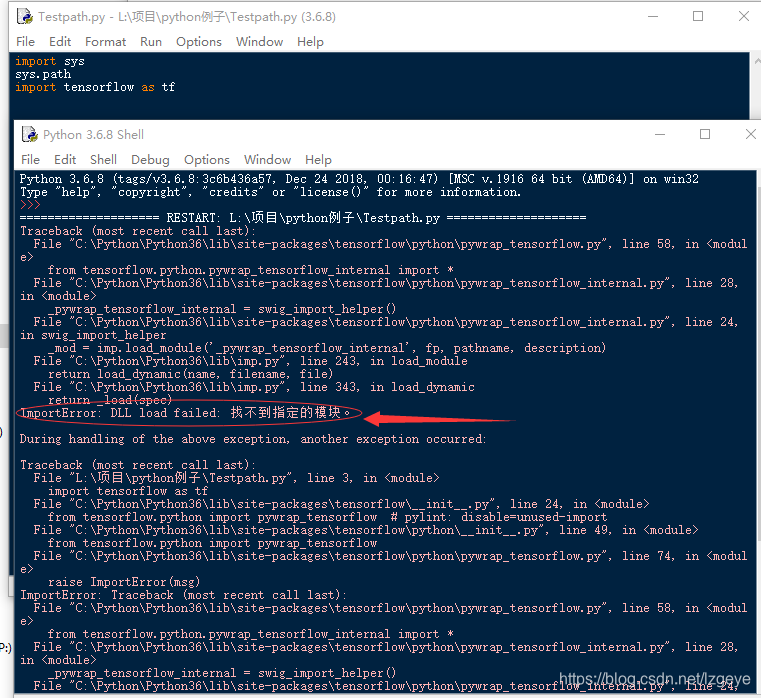Open Window menu in Testpath.py editor
The width and height of the screenshot is (761, 698).
click(x=259, y=42)
